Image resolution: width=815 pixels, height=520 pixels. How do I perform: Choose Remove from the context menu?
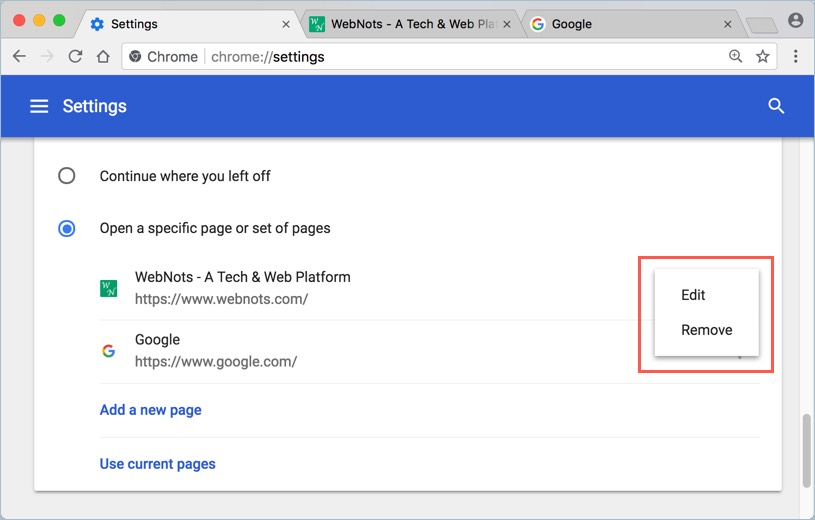point(706,330)
